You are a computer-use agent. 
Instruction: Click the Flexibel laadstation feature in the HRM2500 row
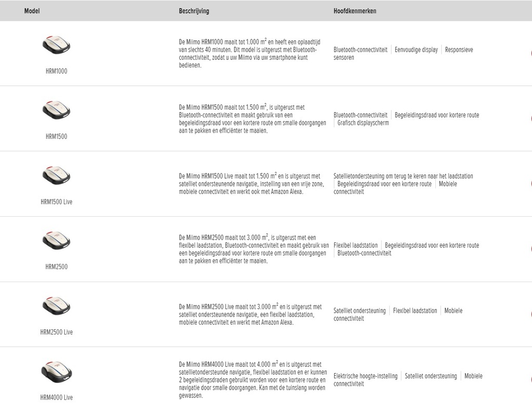(355, 245)
